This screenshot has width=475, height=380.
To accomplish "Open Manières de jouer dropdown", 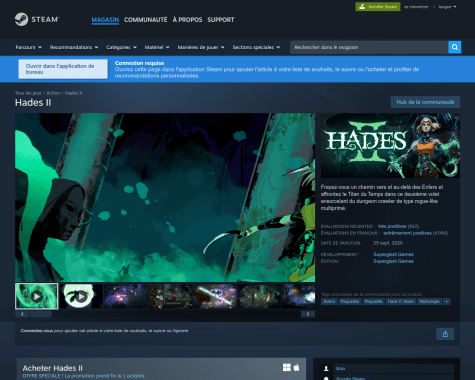I will click(x=201, y=47).
